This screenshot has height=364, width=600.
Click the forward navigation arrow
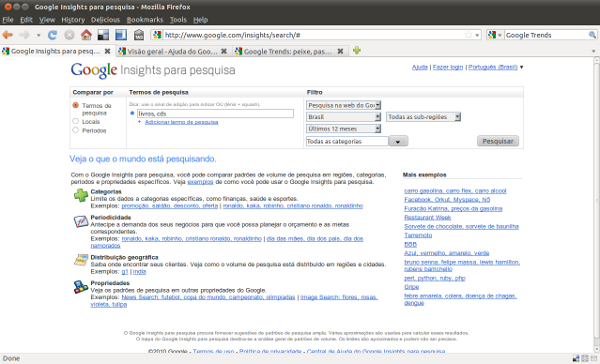point(24,35)
